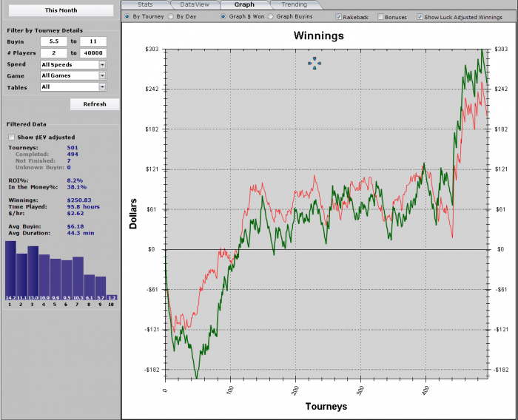Tick the Show $EV adjusted checkbox
This screenshot has height=420, width=518.
12,137
